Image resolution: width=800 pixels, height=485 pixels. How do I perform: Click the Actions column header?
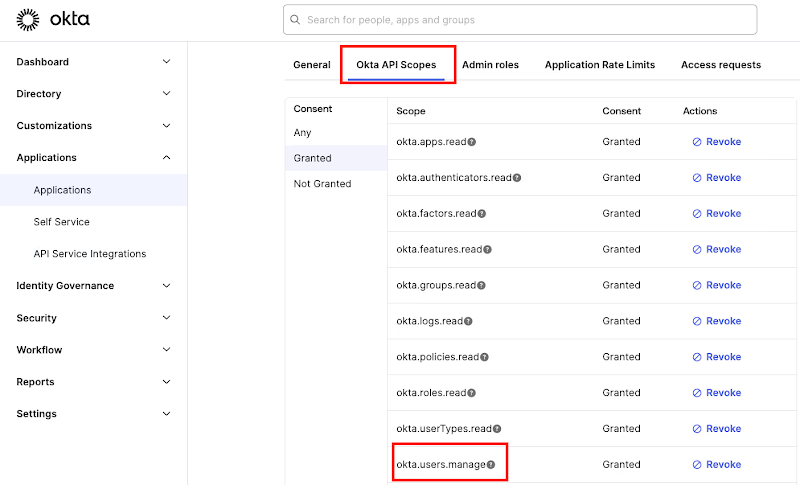tap(700, 111)
